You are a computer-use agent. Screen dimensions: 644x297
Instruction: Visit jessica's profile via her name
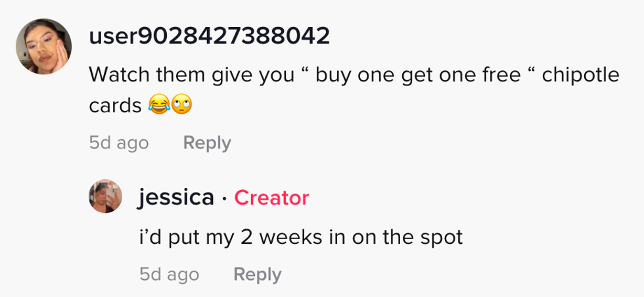click(176, 196)
